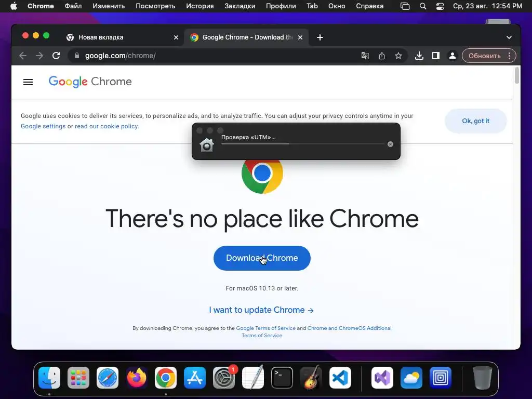The width and height of the screenshot is (532, 399).
Task: Open TextEdit from the Dock
Action: [253, 377]
